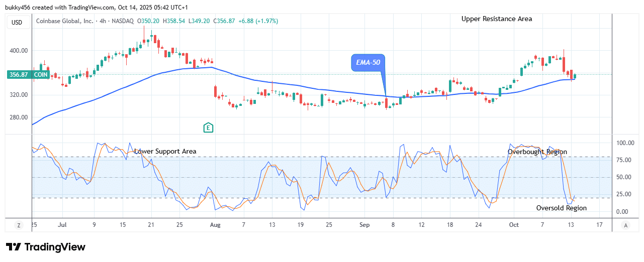The width and height of the screenshot is (644, 262).
Task: Click the 400.00 price axis label
Action: (x=18, y=51)
